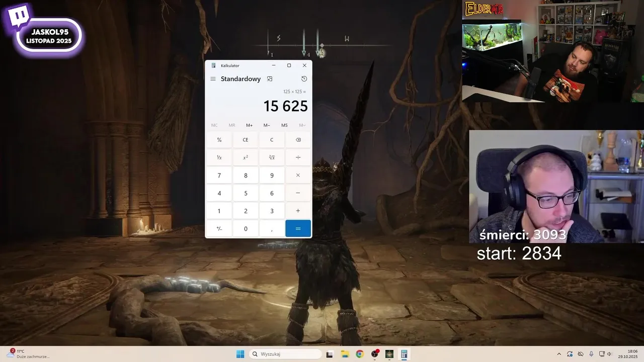Click digit 1 on calculator
The image size is (644, 362).
point(219,211)
